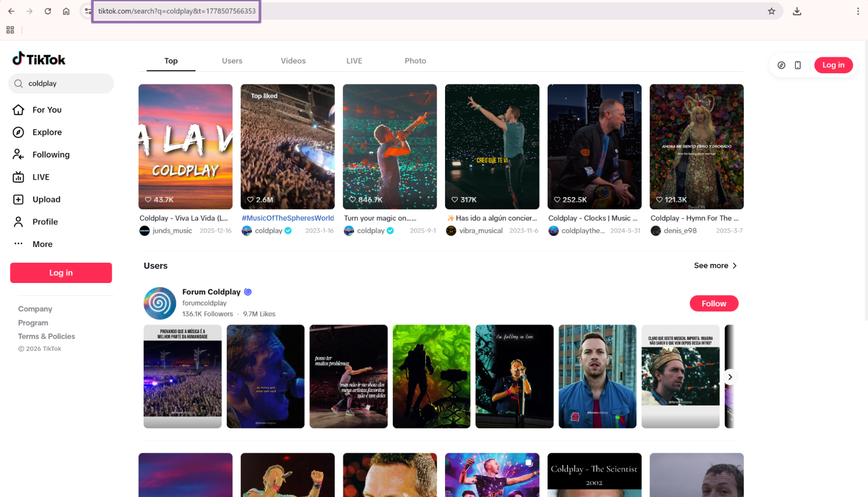Open the browser three-dot menu
The image size is (868, 497).
[x=858, y=11]
